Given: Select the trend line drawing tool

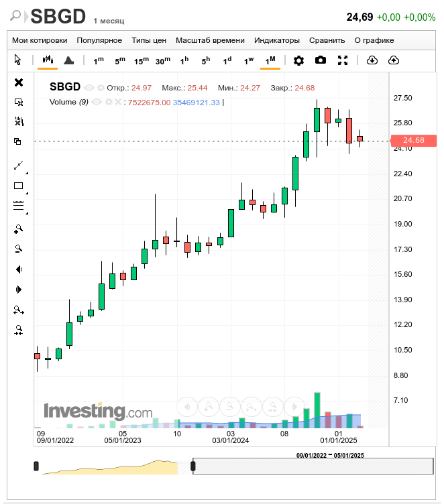Looking at the screenshot, I should tap(18, 166).
